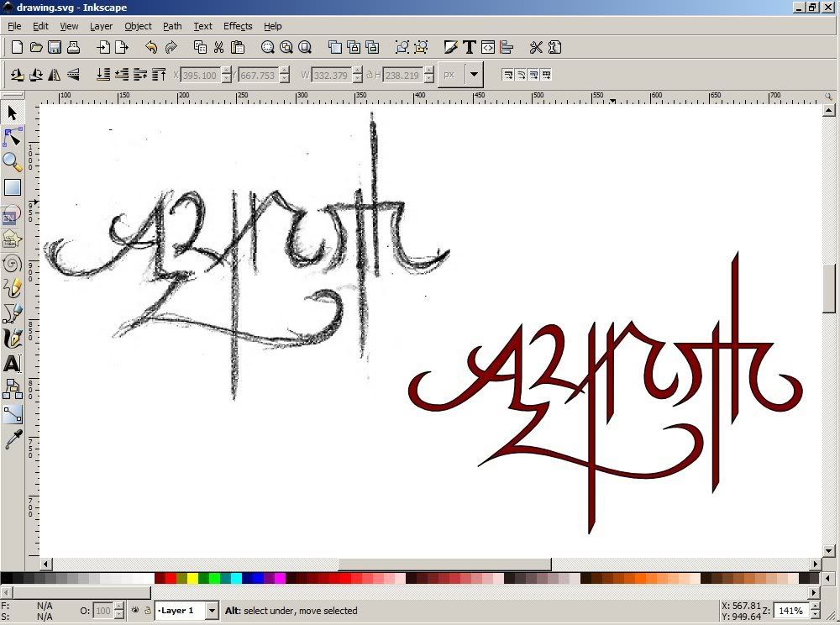Open the Effects menu
Screen dimensions: 840x625
[238, 26]
